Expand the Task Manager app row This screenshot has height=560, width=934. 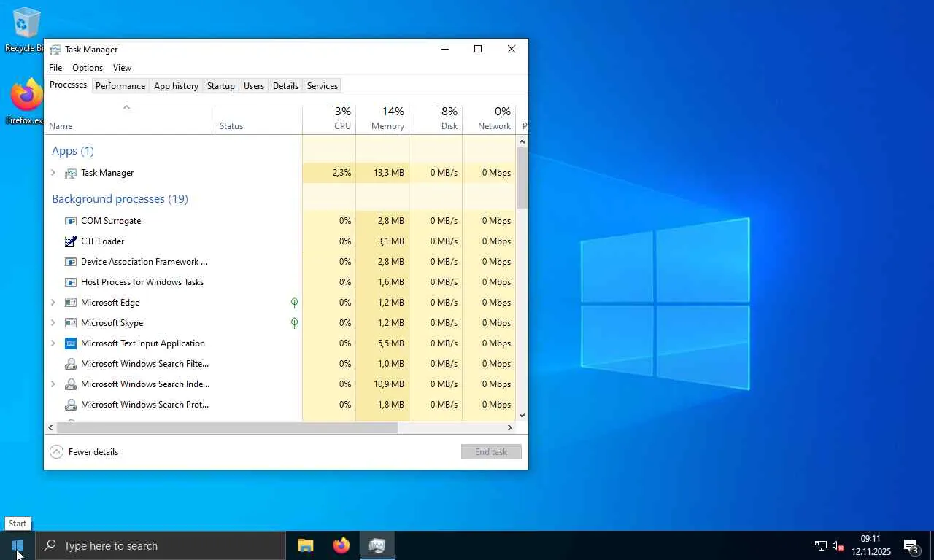tap(53, 173)
